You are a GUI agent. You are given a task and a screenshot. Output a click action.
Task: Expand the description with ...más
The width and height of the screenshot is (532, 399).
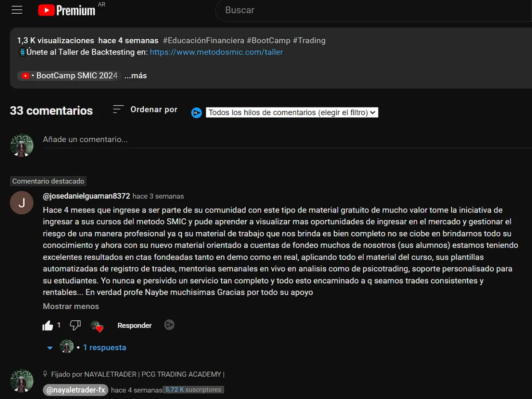tap(136, 76)
